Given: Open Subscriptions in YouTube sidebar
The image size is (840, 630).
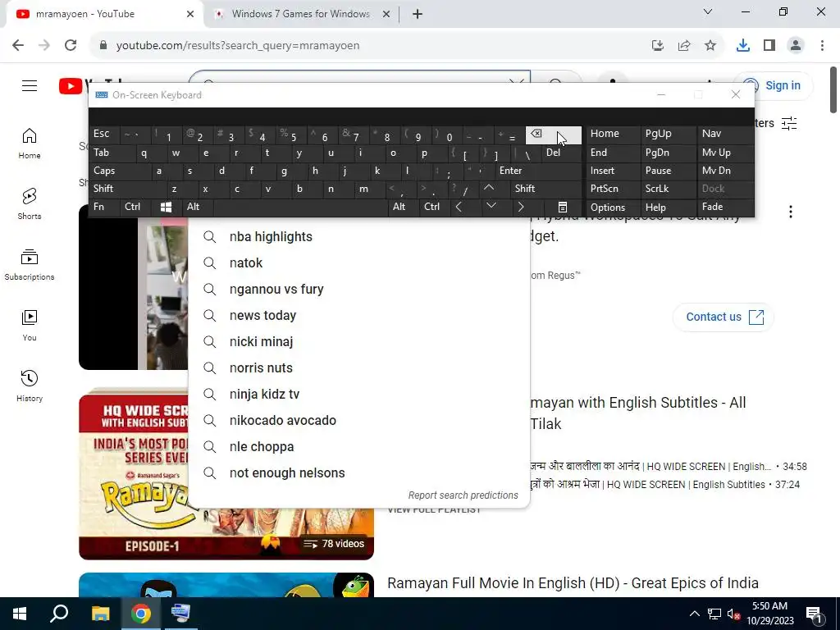Looking at the screenshot, I should 30,265.
